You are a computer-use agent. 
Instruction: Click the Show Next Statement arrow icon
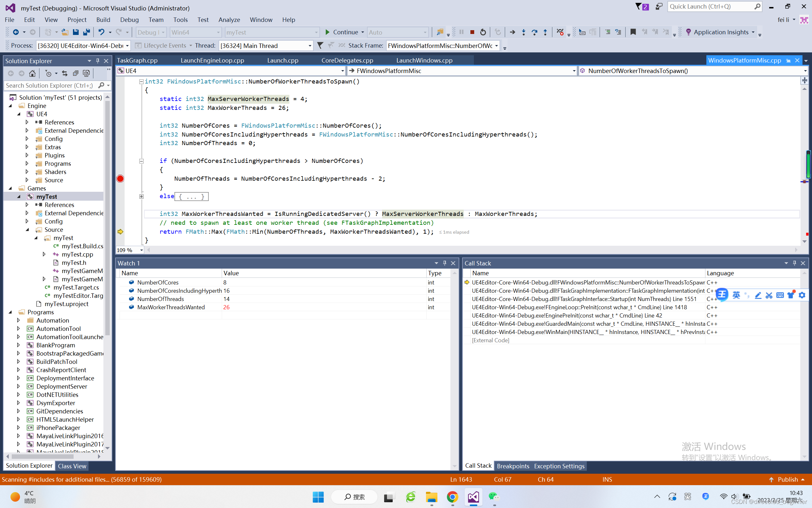click(x=512, y=32)
